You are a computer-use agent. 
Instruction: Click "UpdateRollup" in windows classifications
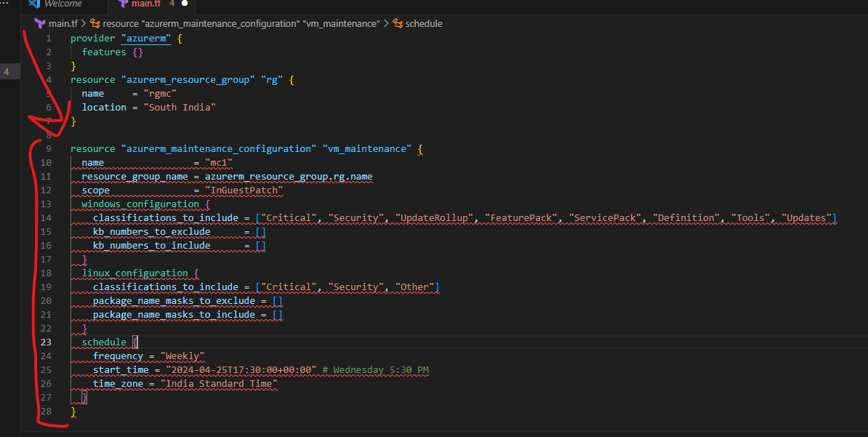435,218
